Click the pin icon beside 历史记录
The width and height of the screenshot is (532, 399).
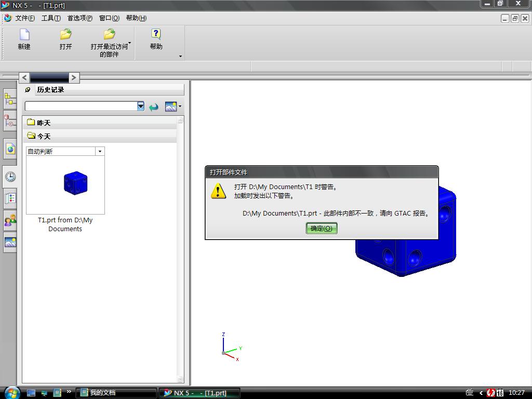tap(28, 89)
